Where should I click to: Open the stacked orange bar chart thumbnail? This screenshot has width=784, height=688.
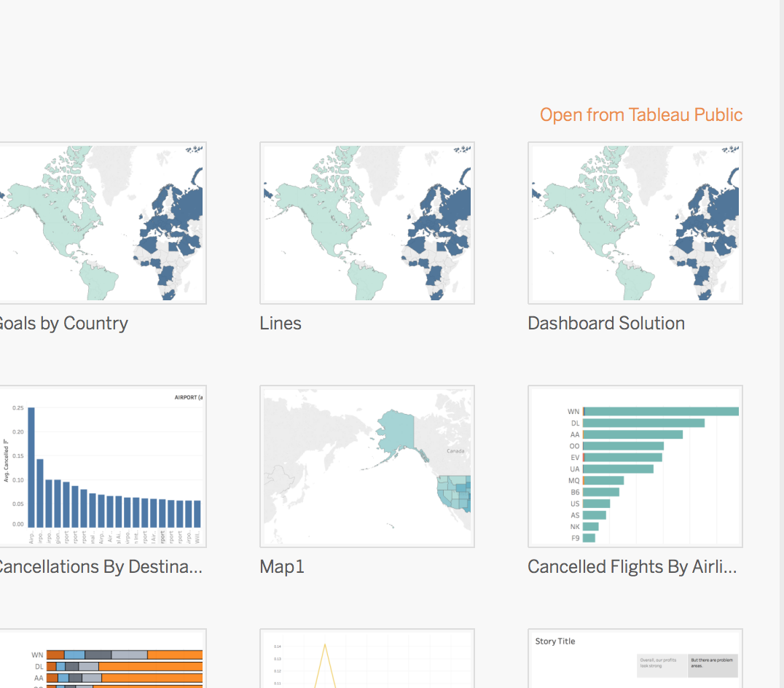coord(102,659)
